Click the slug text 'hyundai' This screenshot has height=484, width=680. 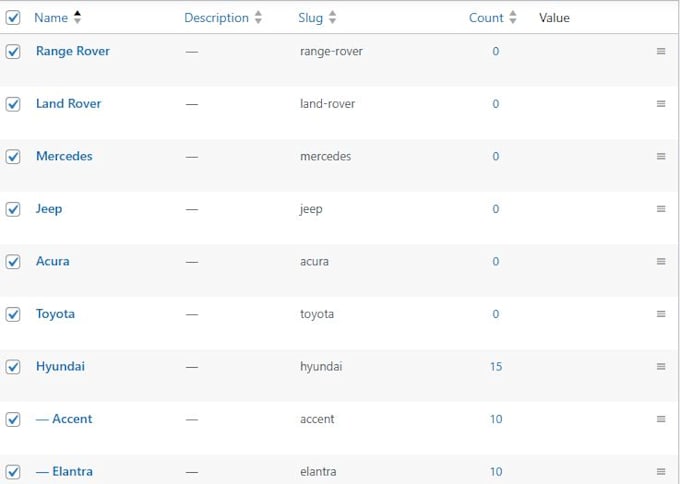click(321, 366)
